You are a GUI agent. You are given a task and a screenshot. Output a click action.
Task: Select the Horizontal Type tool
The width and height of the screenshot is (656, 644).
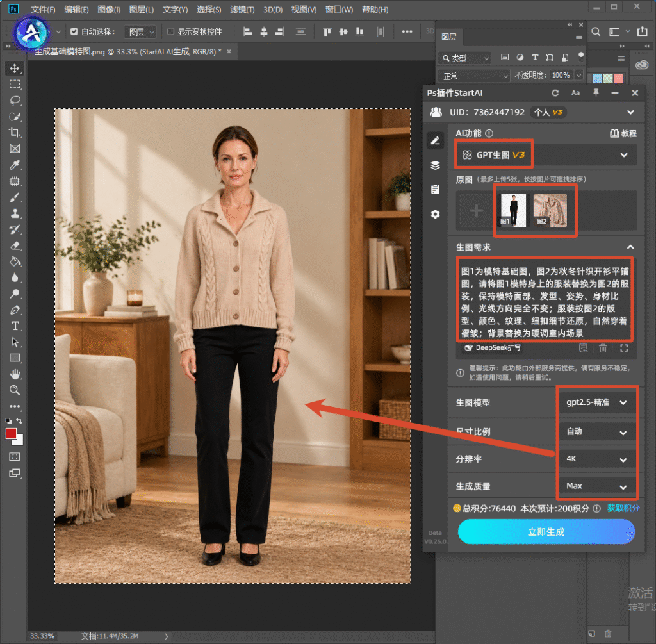15,326
